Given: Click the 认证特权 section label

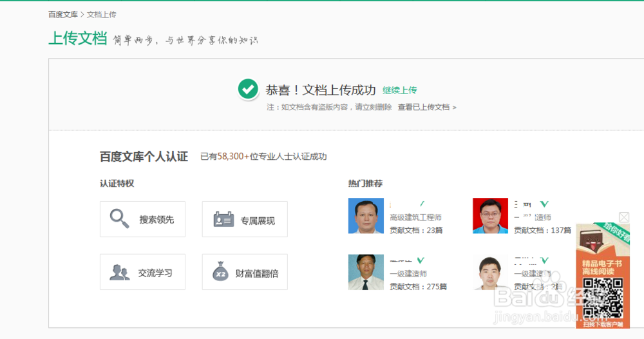Looking at the screenshot, I should click(117, 183).
